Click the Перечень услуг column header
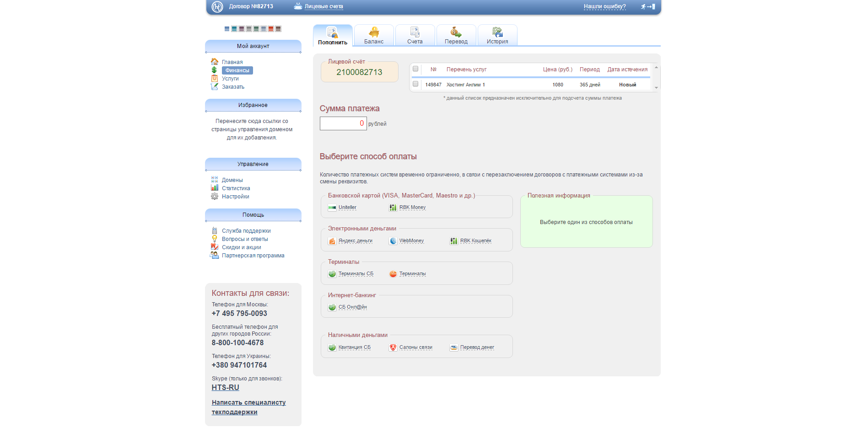 (467, 69)
